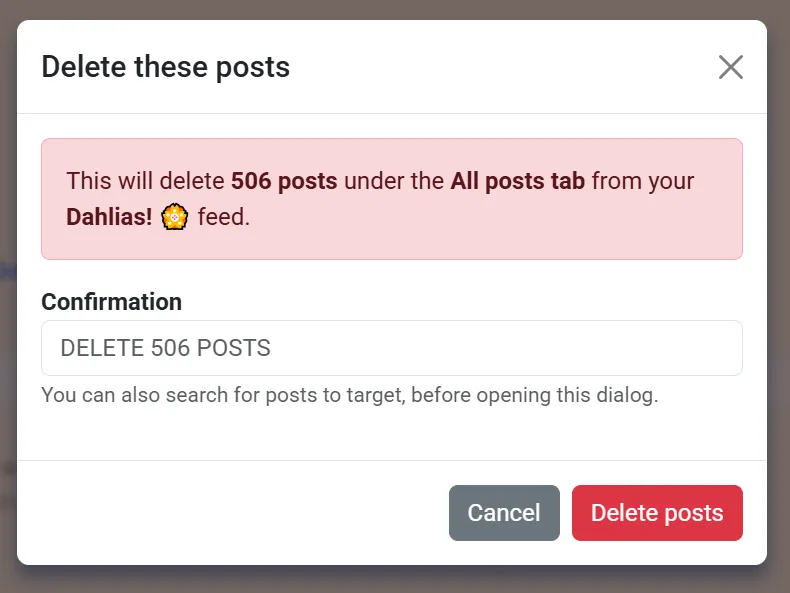Confirm with the red Delete posts button
This screenshot has width=790, height=593.
click(657, 513)
